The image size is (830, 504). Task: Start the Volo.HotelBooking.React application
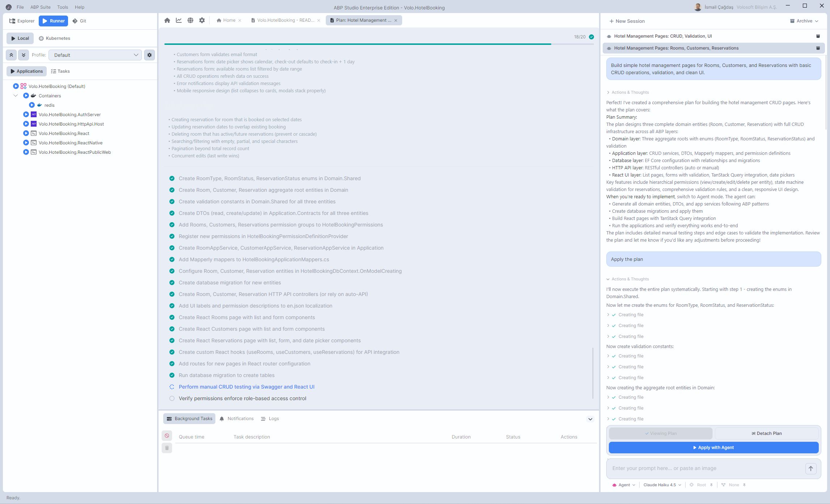pyautogui.click(x=26, y=133)
